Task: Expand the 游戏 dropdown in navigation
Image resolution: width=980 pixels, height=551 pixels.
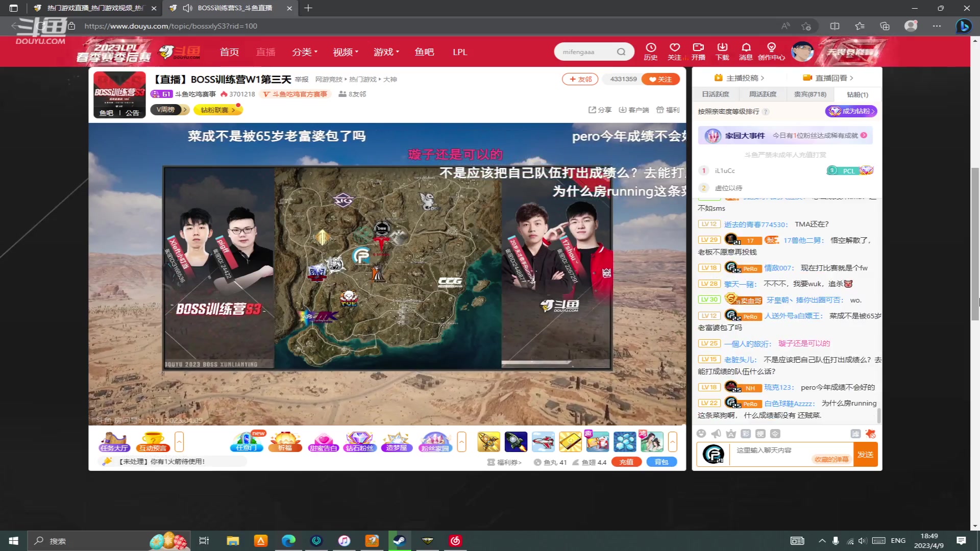Action: (386, 52)
